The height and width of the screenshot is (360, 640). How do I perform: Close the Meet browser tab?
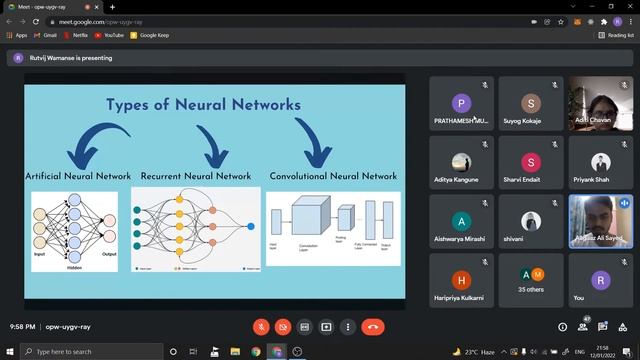point(97,7)
